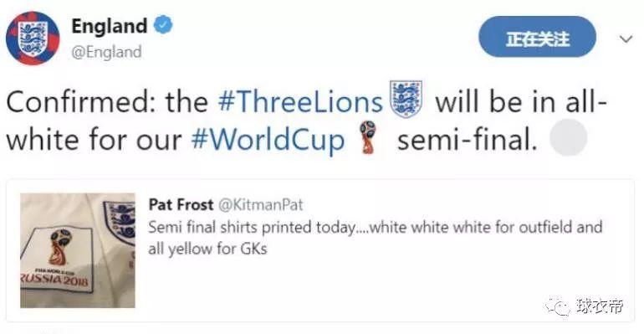The height and width of the screenshot is (334, 644).
Task: Open the #WorldCup hashtag
Action: (268, 140)
